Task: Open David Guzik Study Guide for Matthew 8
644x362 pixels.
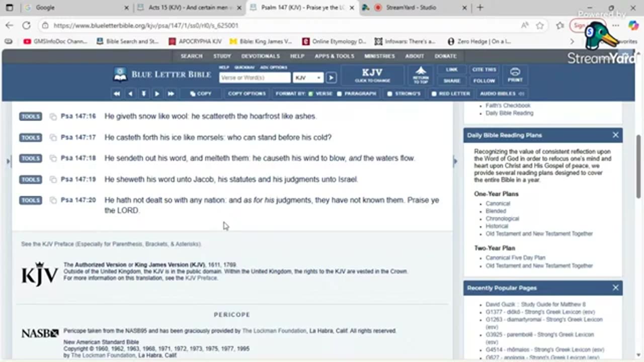Action: point(535,305)
